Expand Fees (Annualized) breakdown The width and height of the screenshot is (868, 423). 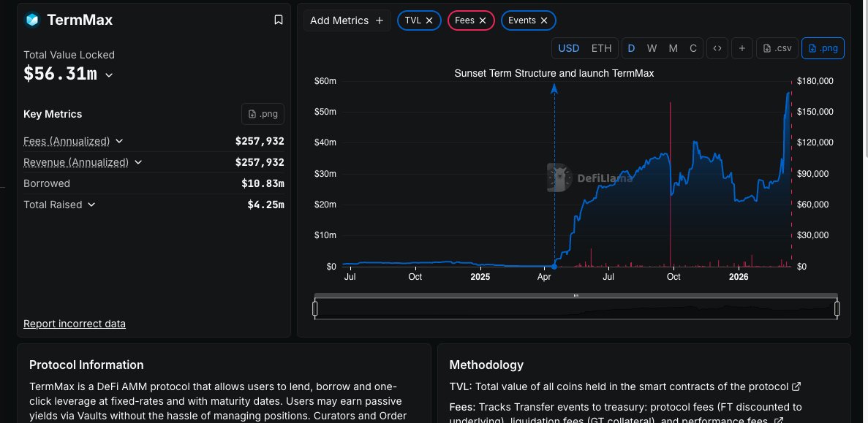point(119,141)
